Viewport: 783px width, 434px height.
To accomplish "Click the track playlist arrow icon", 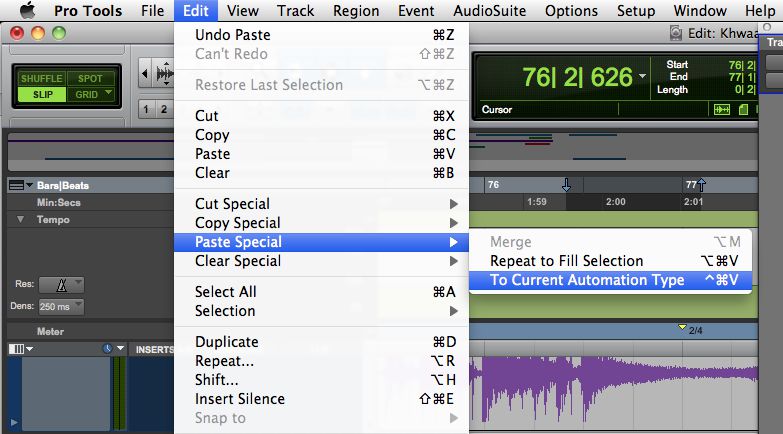I will pyautogui.click(x=14, y=423).
